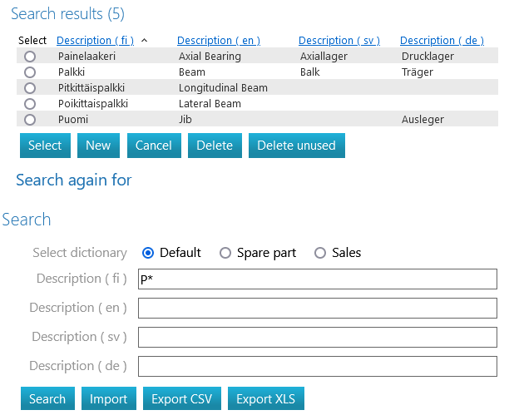The height and width of the screenshot is (420, 509).
Task: Select the Painelaakeri row radio button
Action: pos(31,57)
